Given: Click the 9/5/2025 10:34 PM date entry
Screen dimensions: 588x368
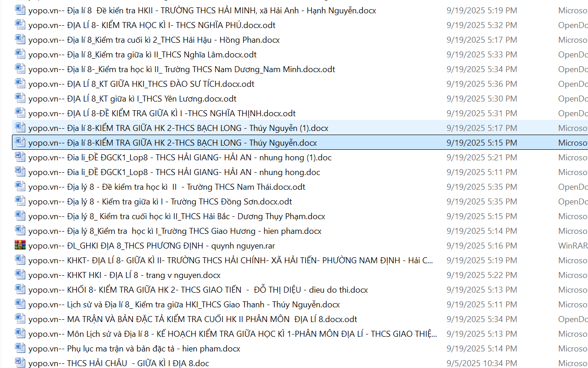Looking at the screenshot, I should click(482, 363).
